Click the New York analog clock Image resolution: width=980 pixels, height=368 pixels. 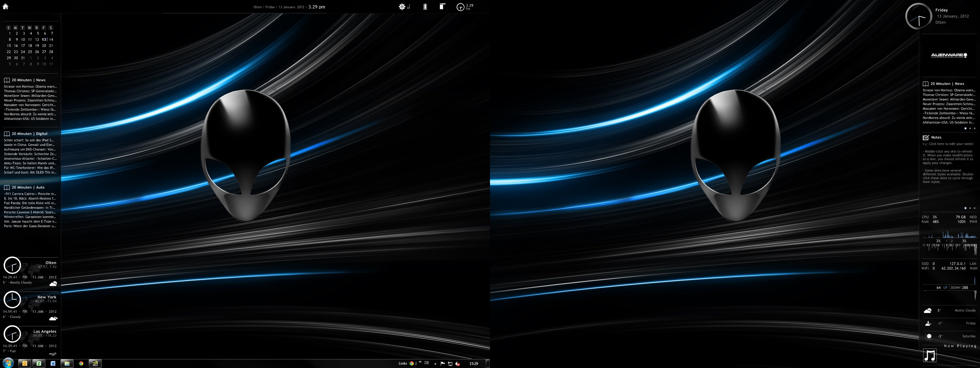point(12,300)
